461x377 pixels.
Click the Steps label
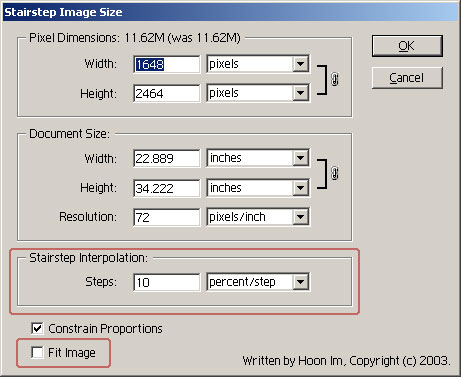(x=101, y=282)
